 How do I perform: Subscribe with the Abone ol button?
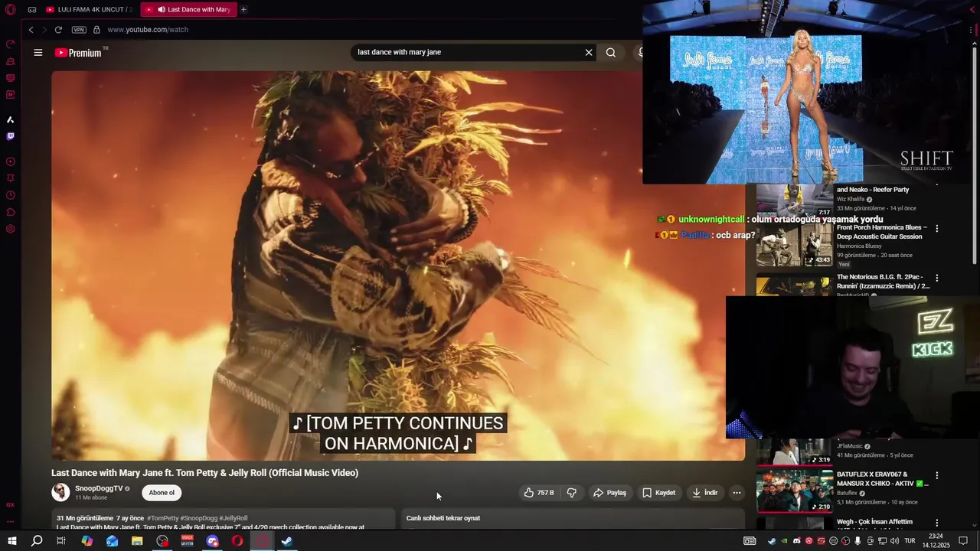(162, 493)
